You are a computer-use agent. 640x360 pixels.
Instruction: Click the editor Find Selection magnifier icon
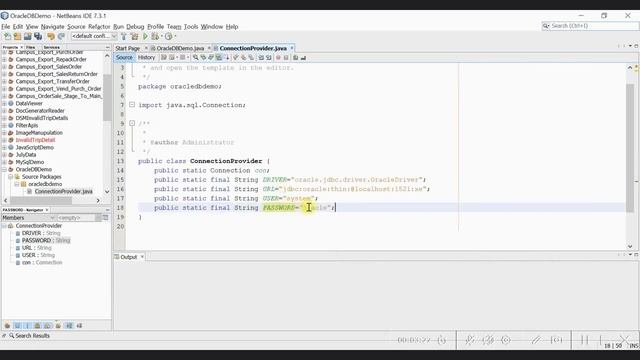click(196, 58)
